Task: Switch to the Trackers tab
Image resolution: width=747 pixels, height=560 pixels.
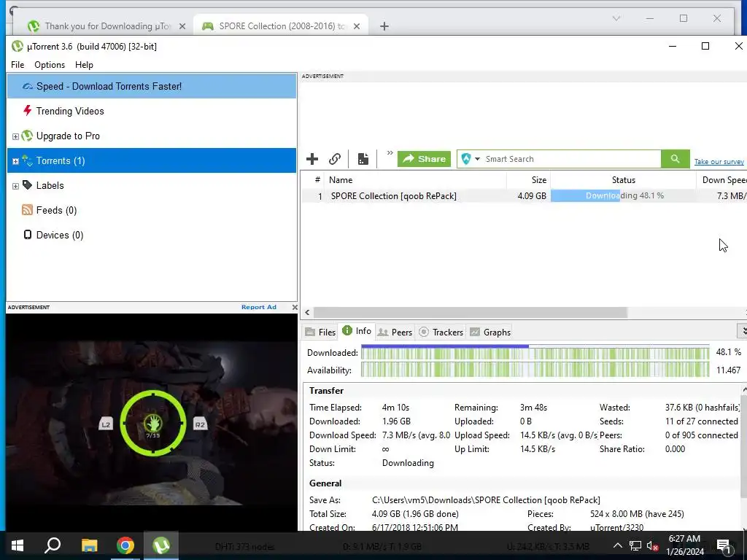Action: point(441,332)
